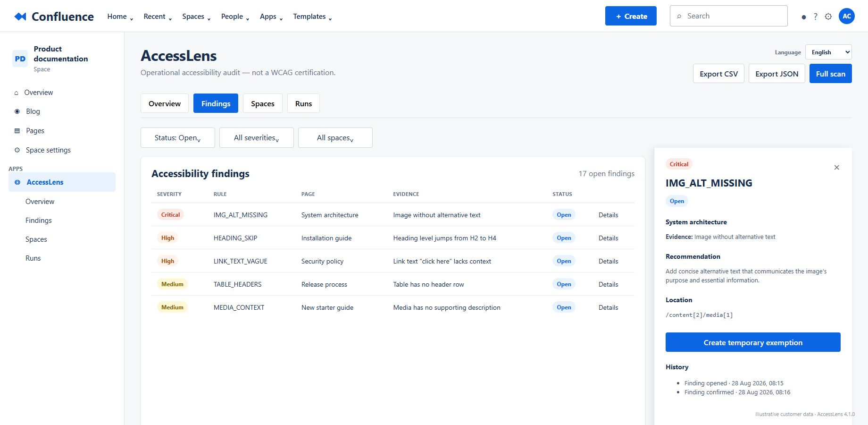Click the Confluence logo icon
Screen dimensions: 868x425
click(x=20, y=17)
